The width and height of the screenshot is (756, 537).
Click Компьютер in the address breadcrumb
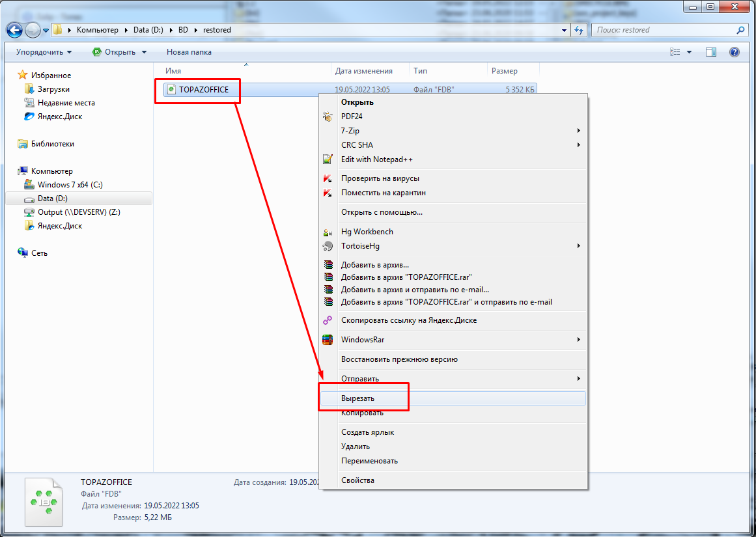pos(98,30)
